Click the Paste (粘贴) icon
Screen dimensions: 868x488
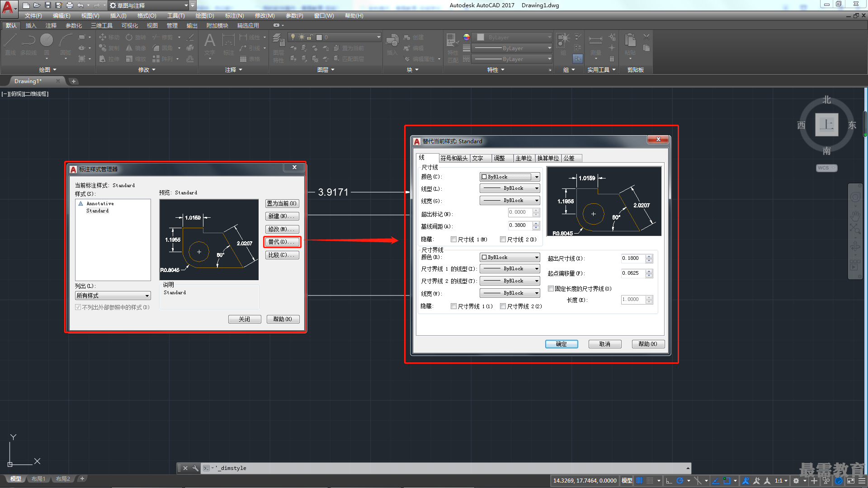pyautogui.click(x=630, y=44)
